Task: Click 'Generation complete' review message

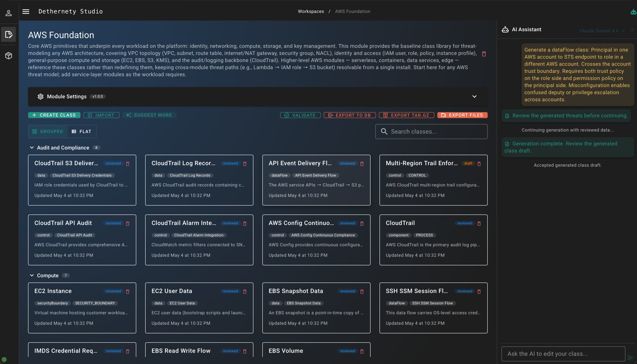Action: click(567, 147)
